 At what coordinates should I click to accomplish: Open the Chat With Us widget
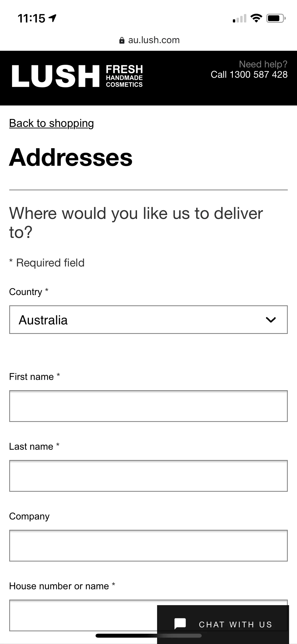223,624
